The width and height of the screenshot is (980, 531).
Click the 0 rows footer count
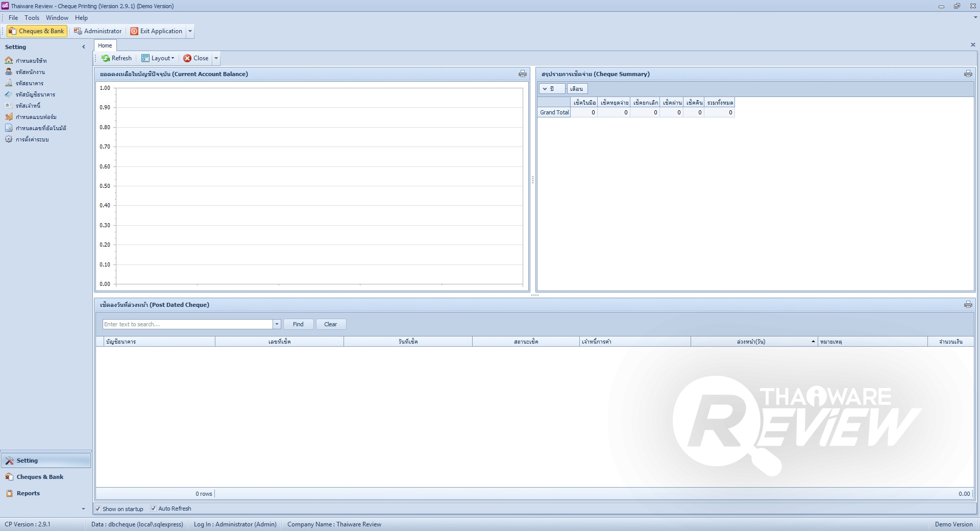tap(204, 494)
